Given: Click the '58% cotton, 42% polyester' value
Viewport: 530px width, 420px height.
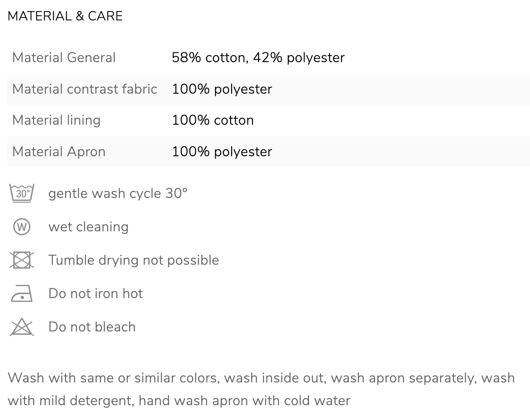Looking at the screenshot, I should pyautogui.click(x=258, y=58).
